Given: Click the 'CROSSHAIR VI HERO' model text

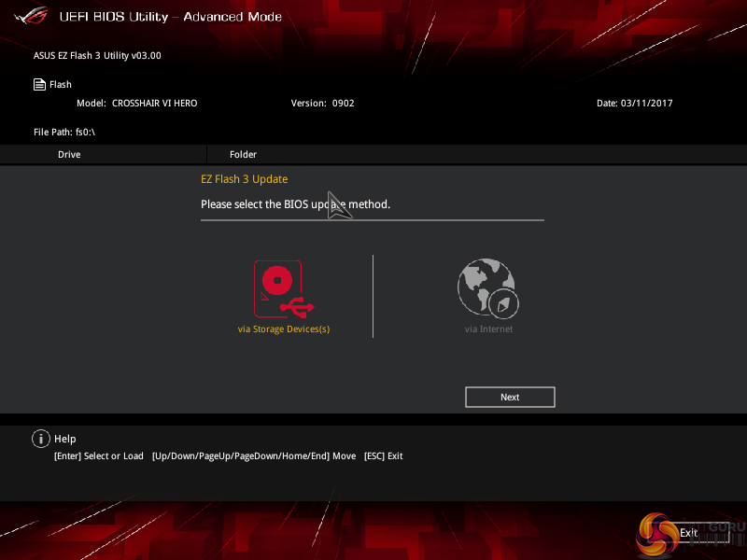Looking at the screenshot, I should pyautogui.click(x=154, y=103).
